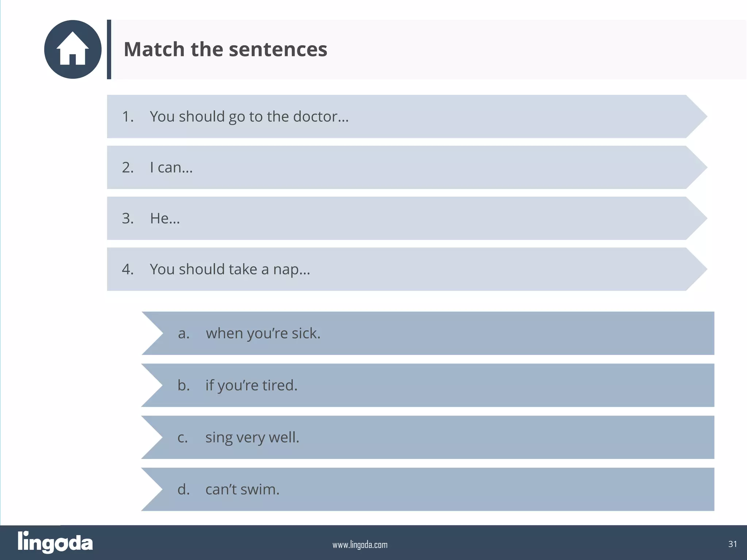This screenshot has height=560, width=747.
Task: Click the page number 31
Action: click(x=732, y=544)
